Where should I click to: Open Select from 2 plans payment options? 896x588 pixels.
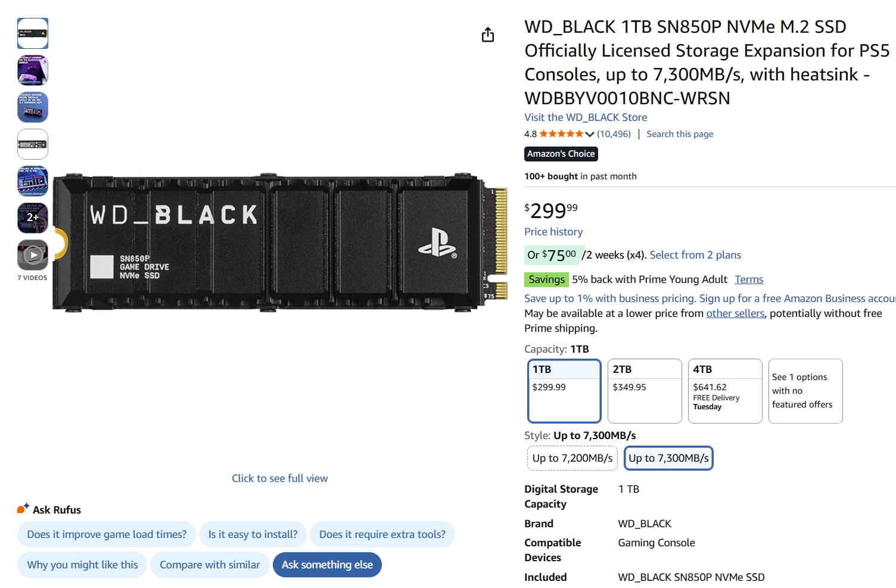(695, 254)
